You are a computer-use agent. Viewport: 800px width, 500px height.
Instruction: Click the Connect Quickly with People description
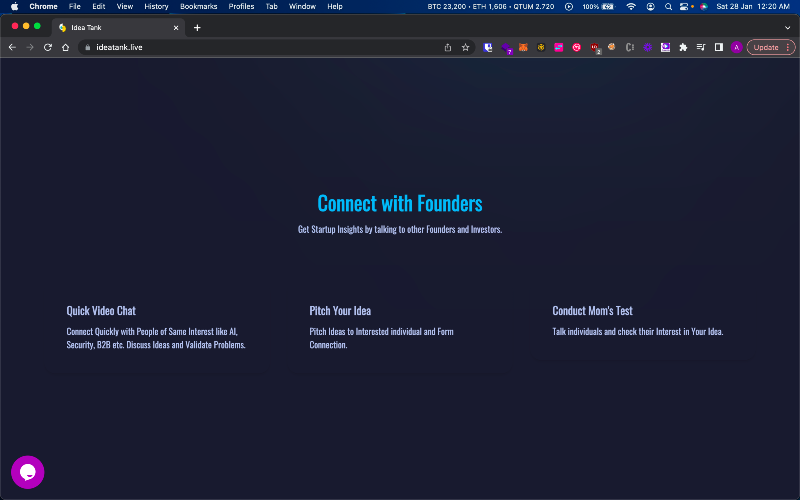click(156, 338)
